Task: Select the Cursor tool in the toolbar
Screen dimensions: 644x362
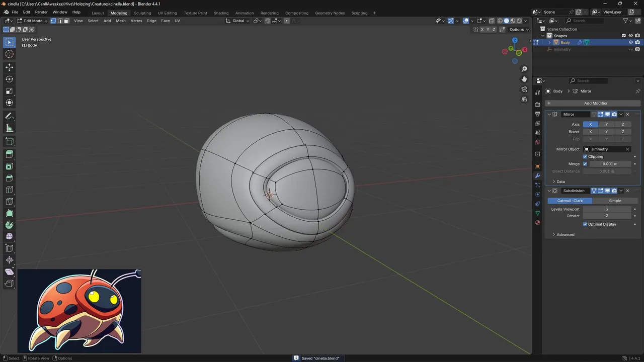Action: [x=10, y=54]
